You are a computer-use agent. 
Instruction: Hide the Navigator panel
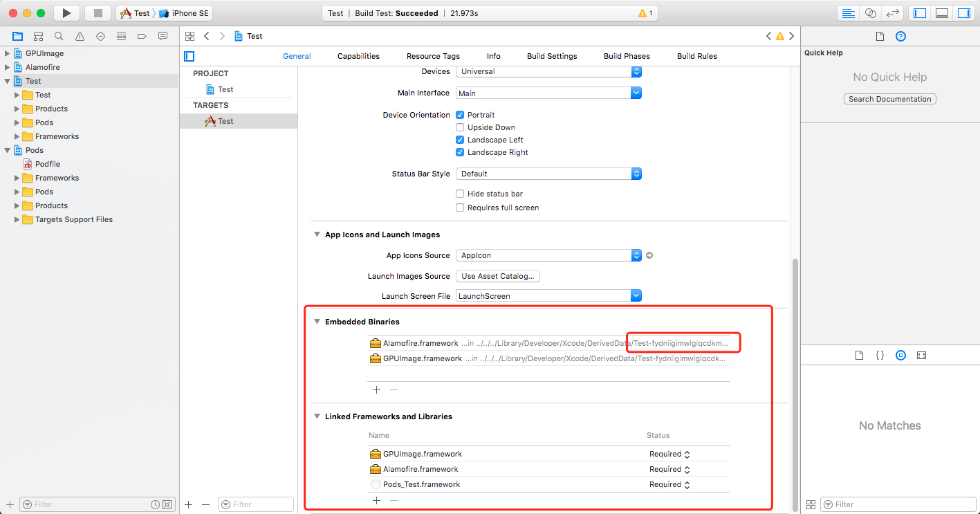point(920,13)
